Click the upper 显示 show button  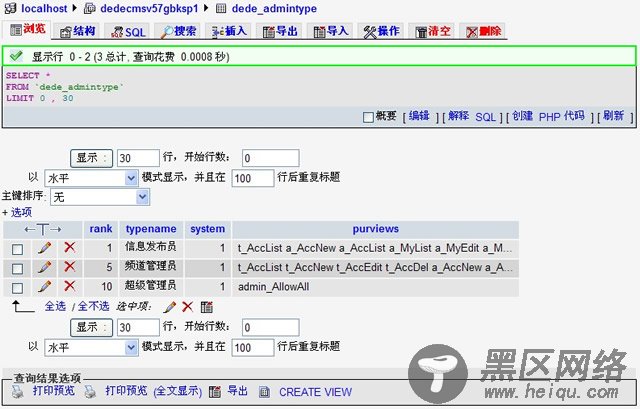[x=91, y=158]
